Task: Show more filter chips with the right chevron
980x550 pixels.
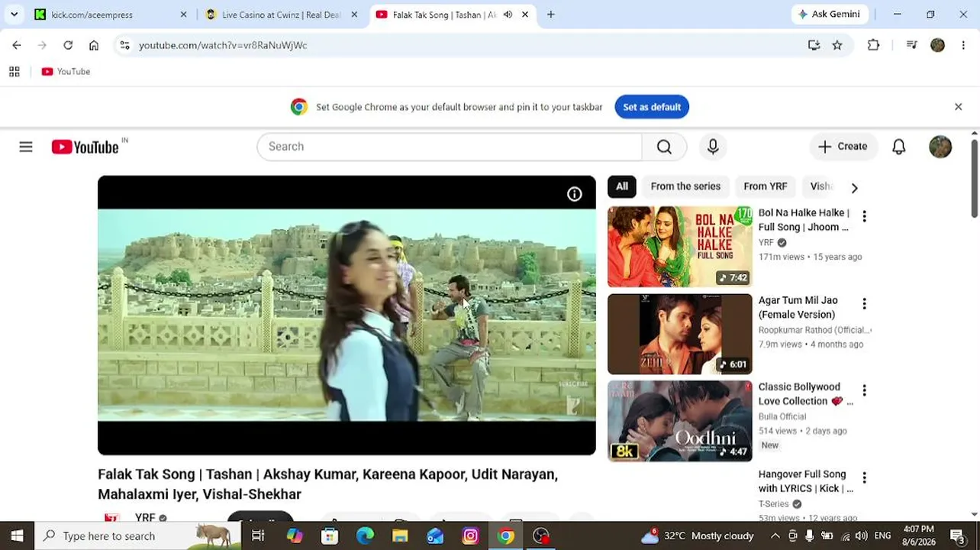Action: click(854, 188)
